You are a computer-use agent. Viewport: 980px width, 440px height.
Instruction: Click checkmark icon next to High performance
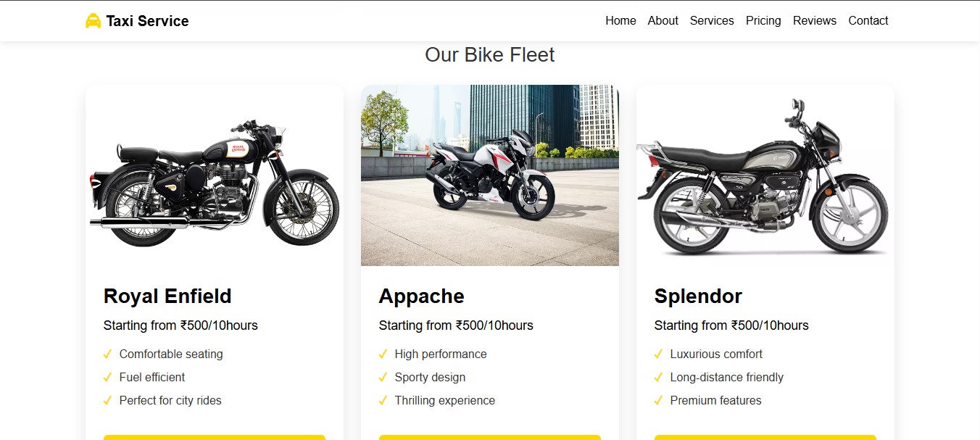pyautogui.click(x=383, y=354)
